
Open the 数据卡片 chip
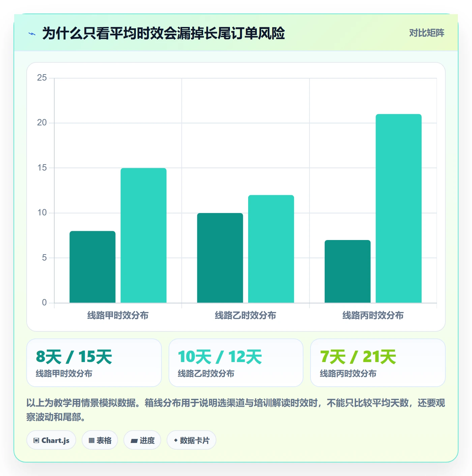(x=191, y=440)
